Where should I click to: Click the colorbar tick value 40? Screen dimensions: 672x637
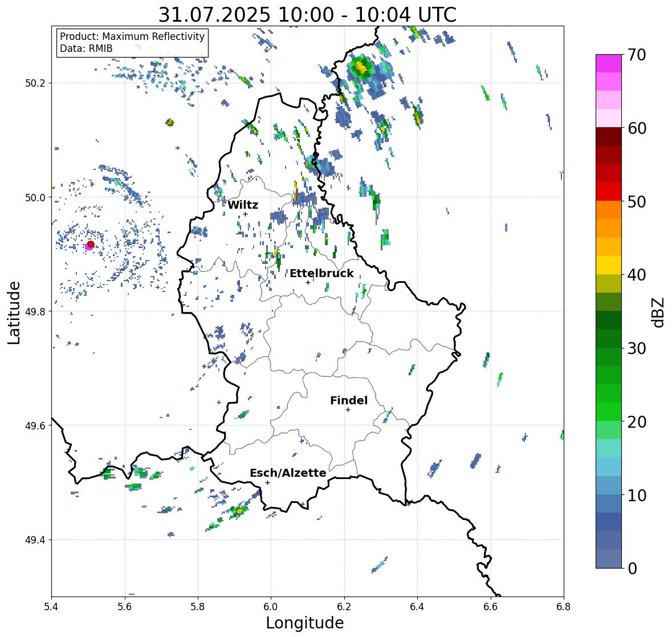coord(637,275)
